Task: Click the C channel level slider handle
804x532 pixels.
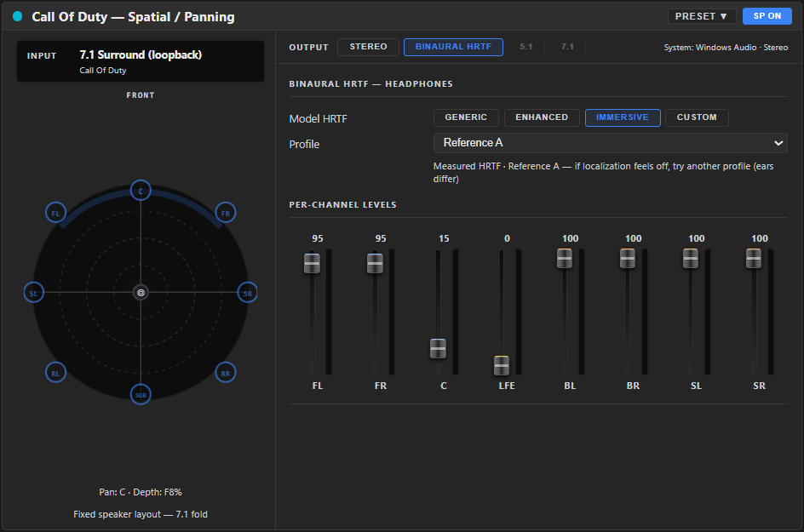Action: pos(438,348)
